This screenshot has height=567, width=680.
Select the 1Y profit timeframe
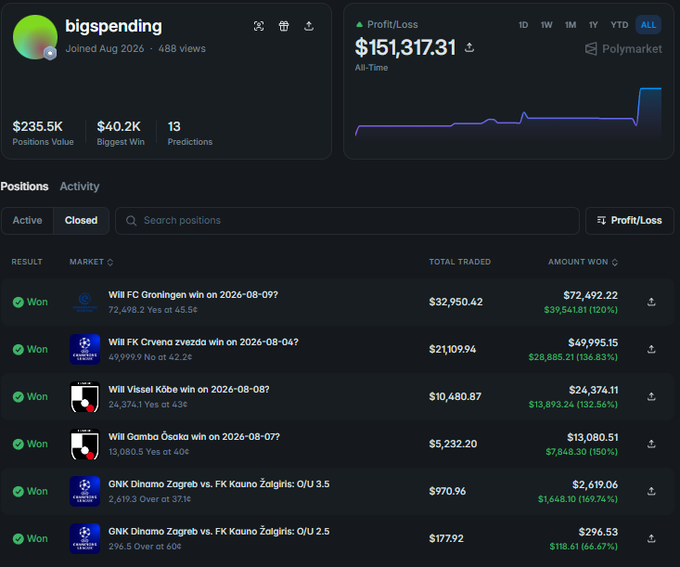(593, 25)
